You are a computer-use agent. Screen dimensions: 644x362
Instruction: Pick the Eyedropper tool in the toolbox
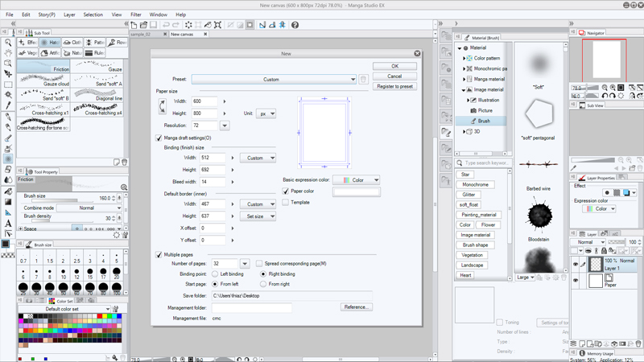pos(8,105)
